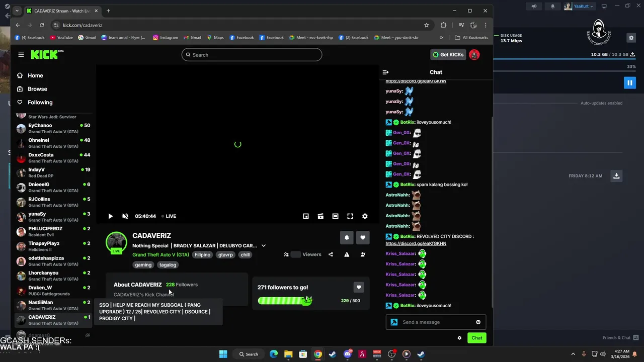Open chat settings gear near Chat button
This screenshot has height=362, width=644.
tap(459, 338)
